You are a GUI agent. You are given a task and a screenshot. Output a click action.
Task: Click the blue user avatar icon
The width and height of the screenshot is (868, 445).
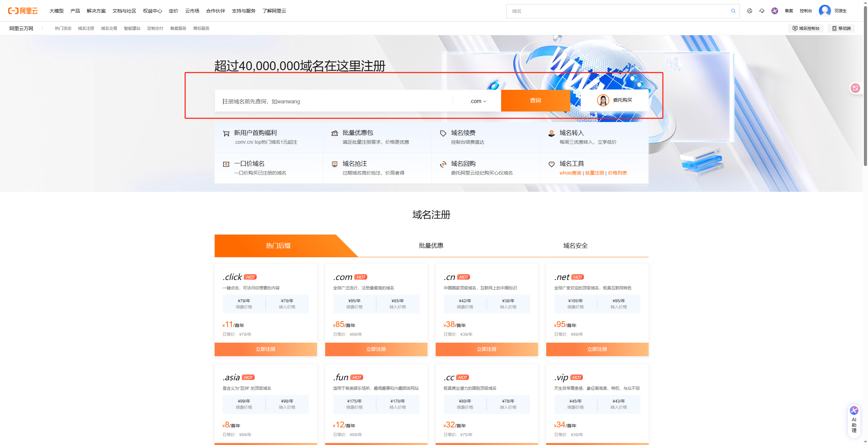pyautogui.click(x=825, y=11)
